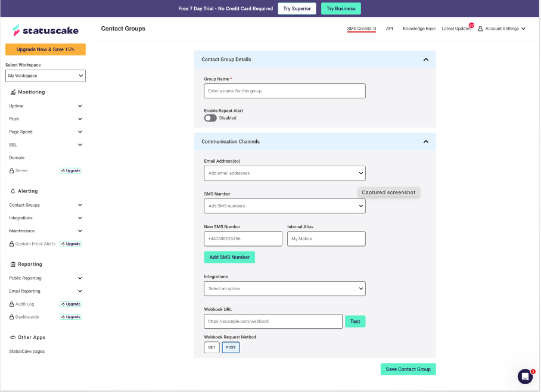This screenshot has height=392, width=541.
Task: Click the StatusCake logo
Action: pos(45,30)
